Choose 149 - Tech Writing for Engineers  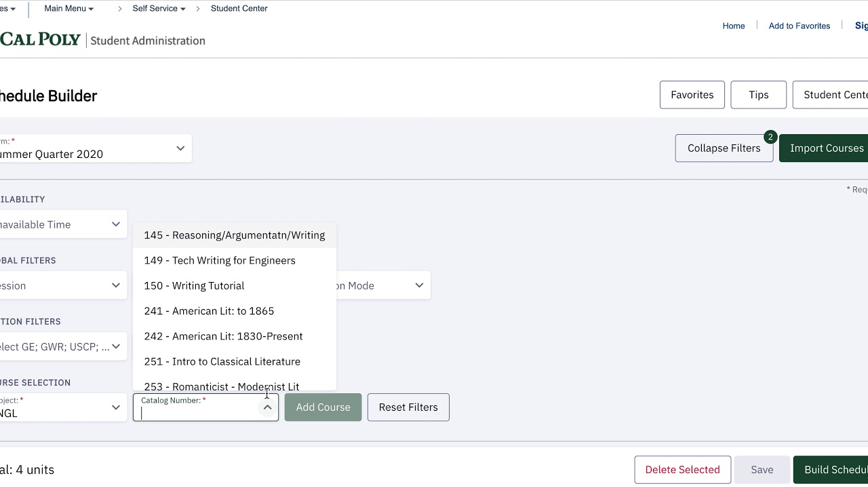(x=219, y=260)
